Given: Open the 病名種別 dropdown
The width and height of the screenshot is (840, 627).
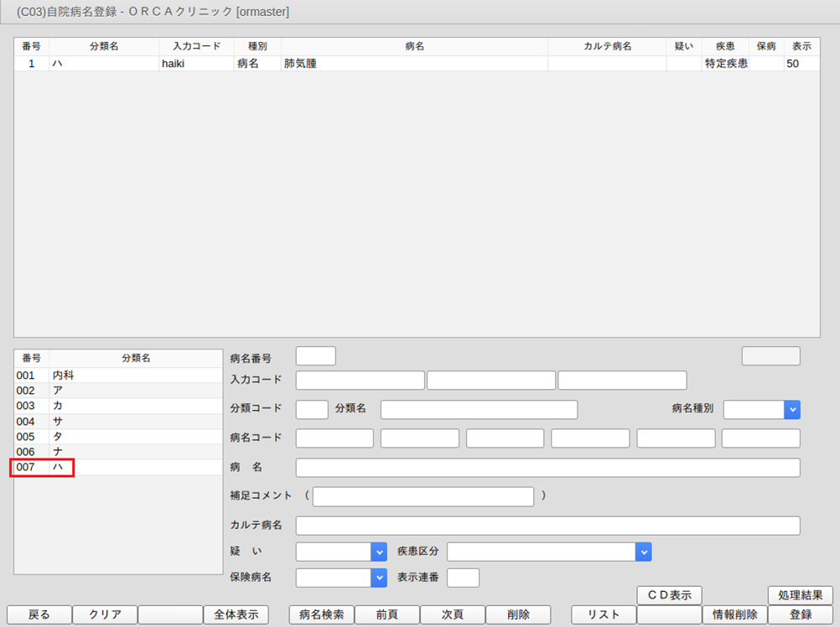Looking at the screenshot, I should coord(791,409).
